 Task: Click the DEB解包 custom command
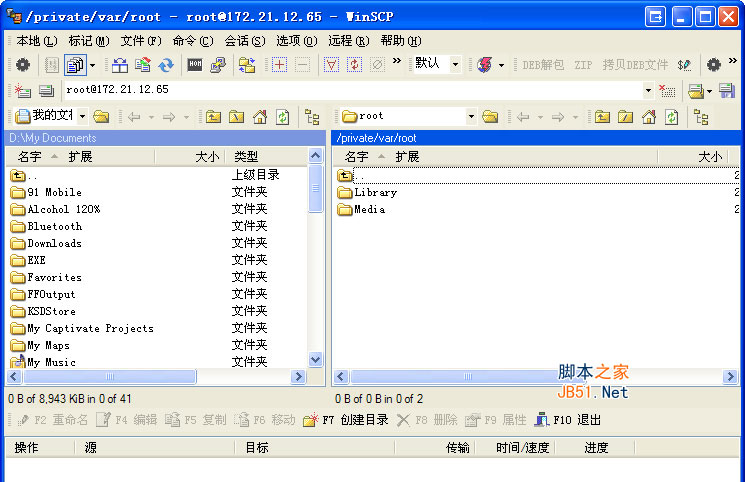[543, 65]
